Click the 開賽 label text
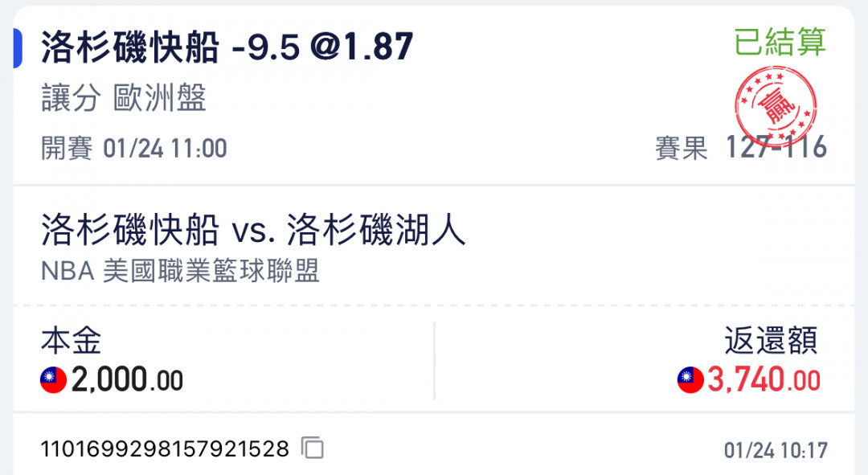 coord(67,149)
